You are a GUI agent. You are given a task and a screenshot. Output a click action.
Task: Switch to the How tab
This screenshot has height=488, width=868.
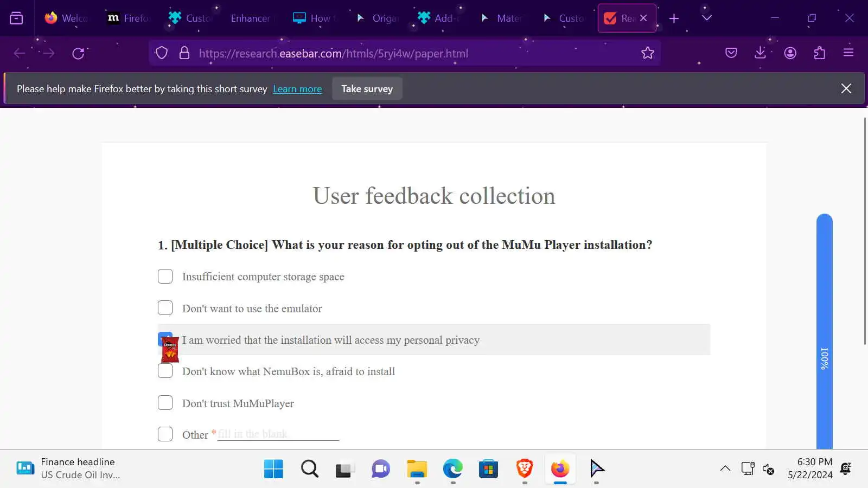(x=314, y=18)
